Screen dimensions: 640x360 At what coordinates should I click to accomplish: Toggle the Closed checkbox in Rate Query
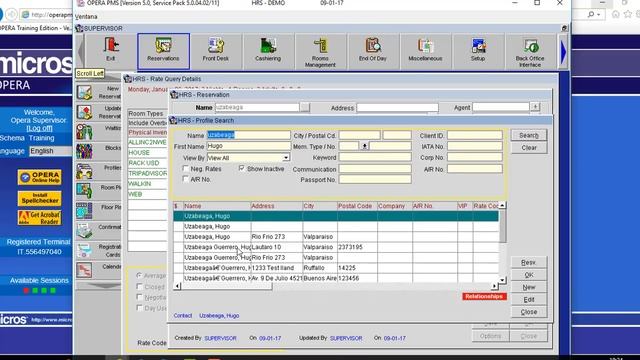click(x=139, y=287)
